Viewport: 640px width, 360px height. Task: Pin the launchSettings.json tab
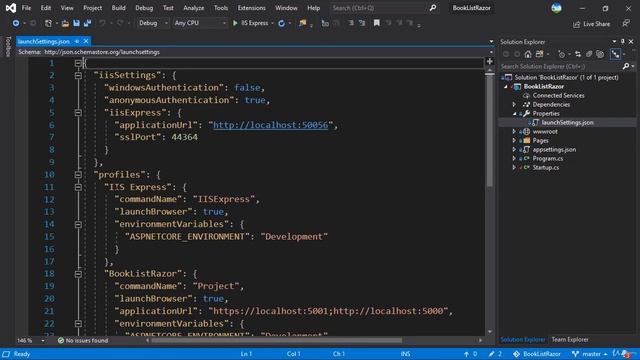77,41
